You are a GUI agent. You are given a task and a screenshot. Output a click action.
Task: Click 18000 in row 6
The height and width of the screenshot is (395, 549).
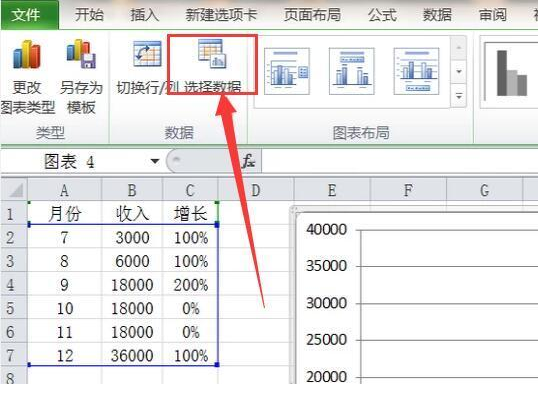click(132, 331)
